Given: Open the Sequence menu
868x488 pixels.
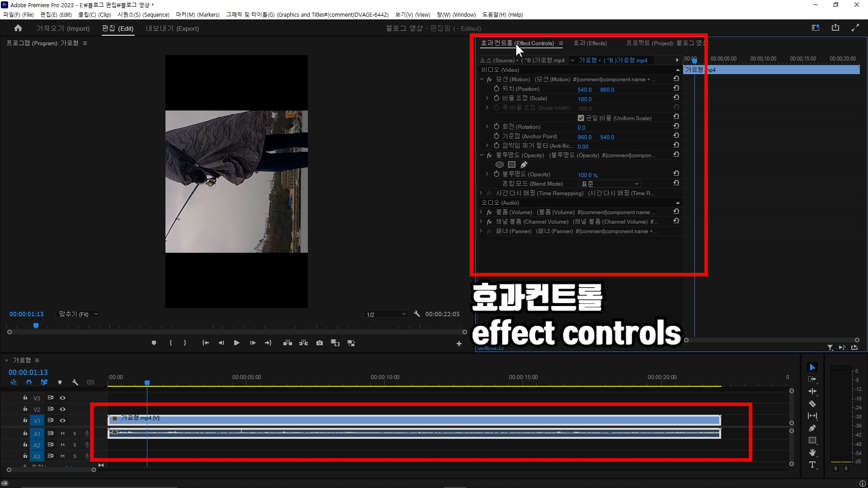Looking at the screenshot, I should pos(143,14).
